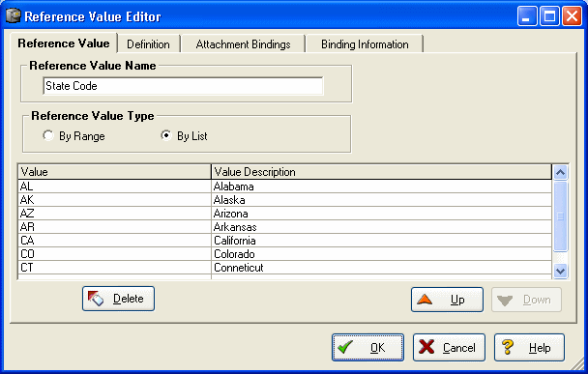This screenshot has width=588, height=374.
Task: Click the vertical scrollbar thumb of list
Action: pos(560,216)
